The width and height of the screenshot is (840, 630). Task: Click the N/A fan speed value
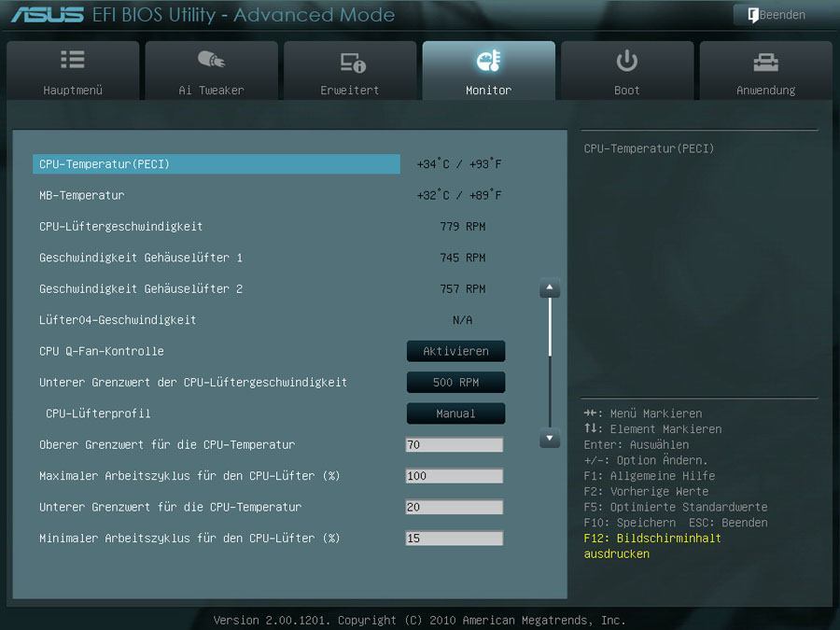click(x=463, y=320)
